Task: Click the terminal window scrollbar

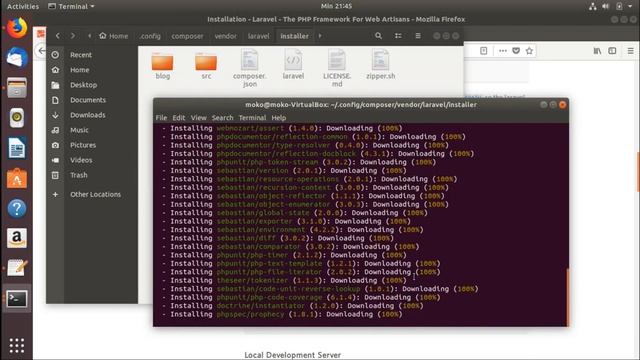Action: [x=567, y=297]
